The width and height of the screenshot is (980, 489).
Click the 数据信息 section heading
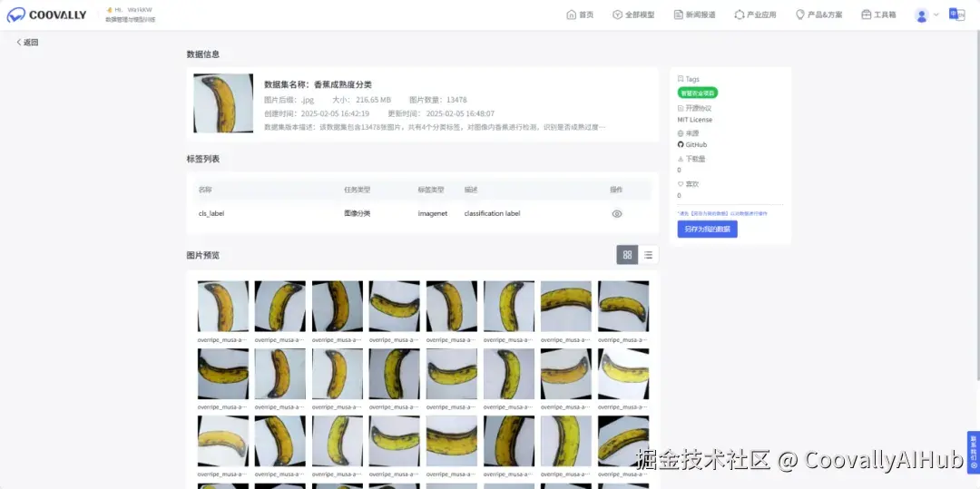point(203,54)
